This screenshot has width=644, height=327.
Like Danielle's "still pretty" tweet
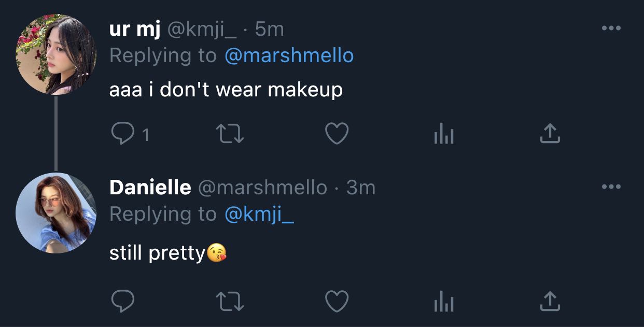point(337,301)
